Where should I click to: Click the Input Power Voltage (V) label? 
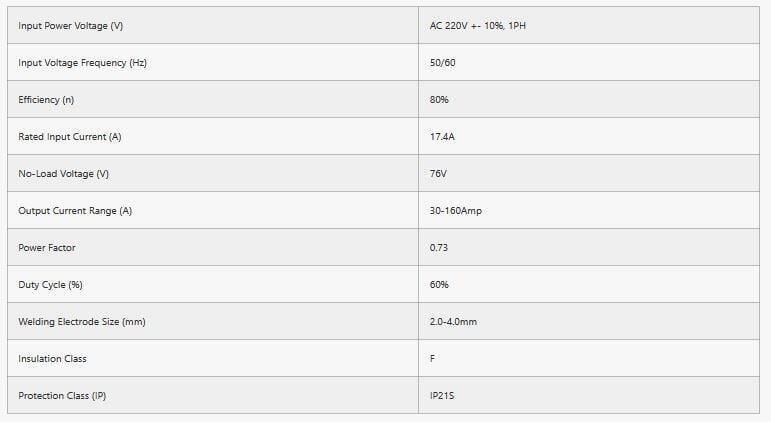click(x=70, y=26)
